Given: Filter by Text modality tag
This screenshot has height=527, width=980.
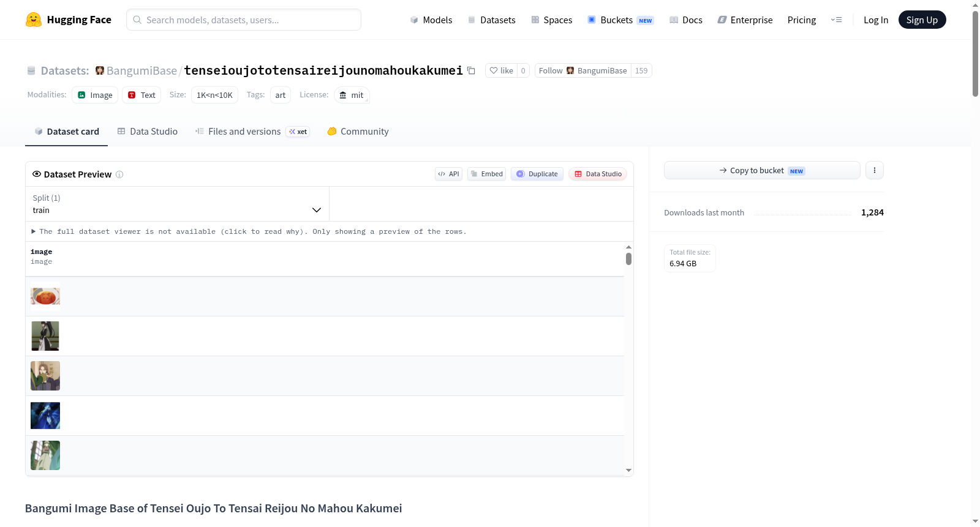Looking at the screenshot, I should (141, 95).
